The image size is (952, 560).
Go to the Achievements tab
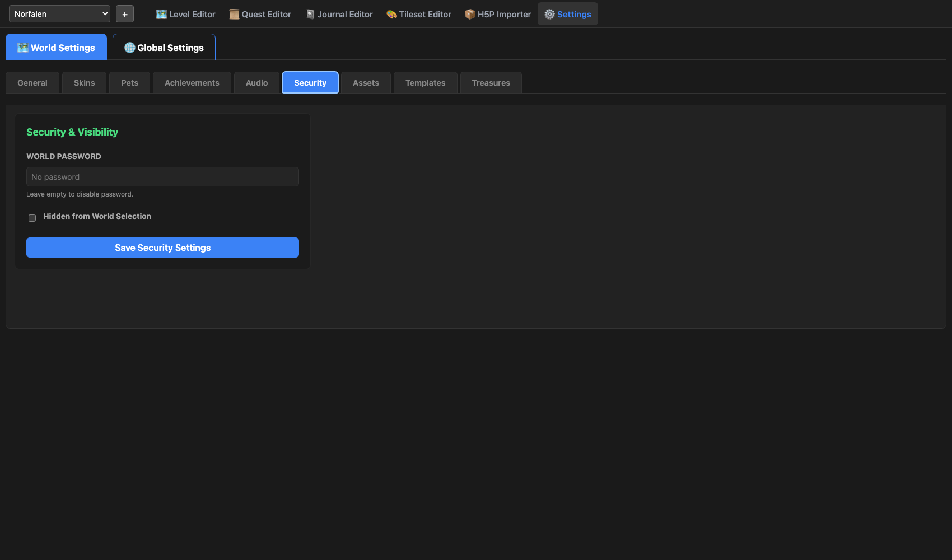click(192, 83)
